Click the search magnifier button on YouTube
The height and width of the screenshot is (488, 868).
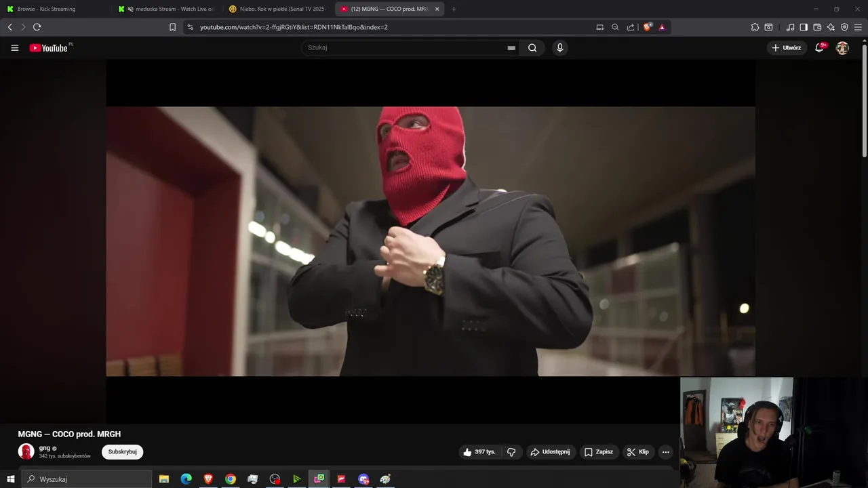[532, 47]
